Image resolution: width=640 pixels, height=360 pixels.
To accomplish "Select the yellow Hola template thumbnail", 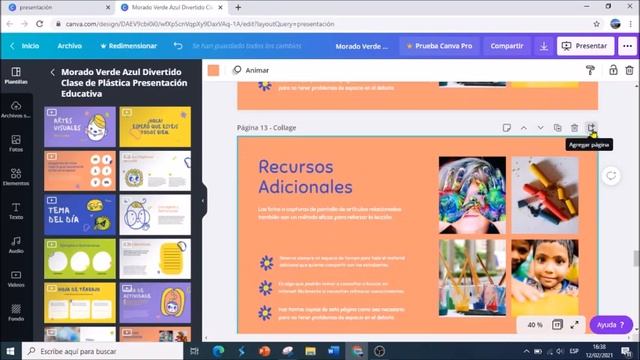I will point(155,127).
